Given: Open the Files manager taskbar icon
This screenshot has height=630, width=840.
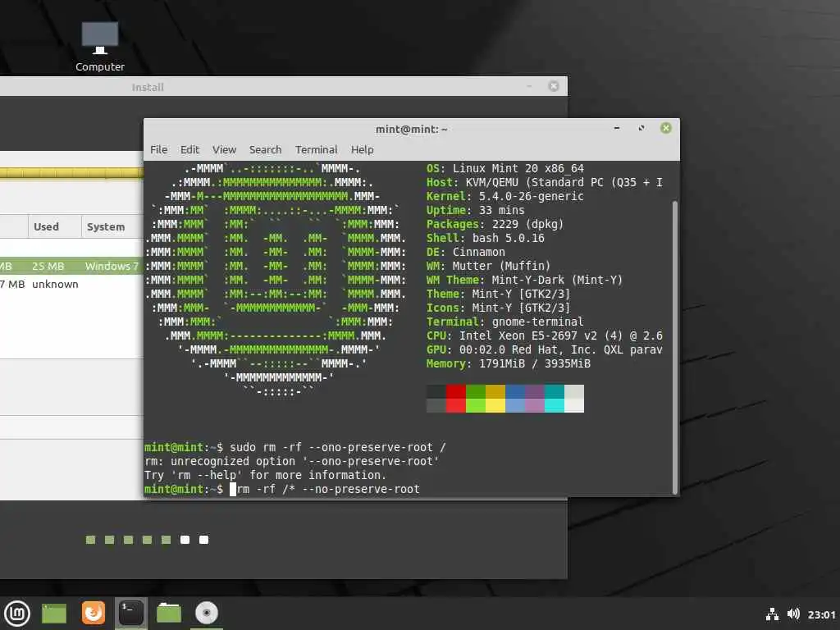Looking at the screenshot, I should click(169, 614).
